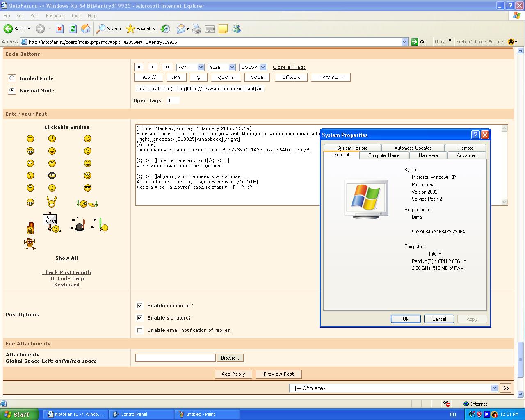Viewport: 525px width, 420px height.
Task: Click the tray icon next to the clock
Action: (494, 414)
